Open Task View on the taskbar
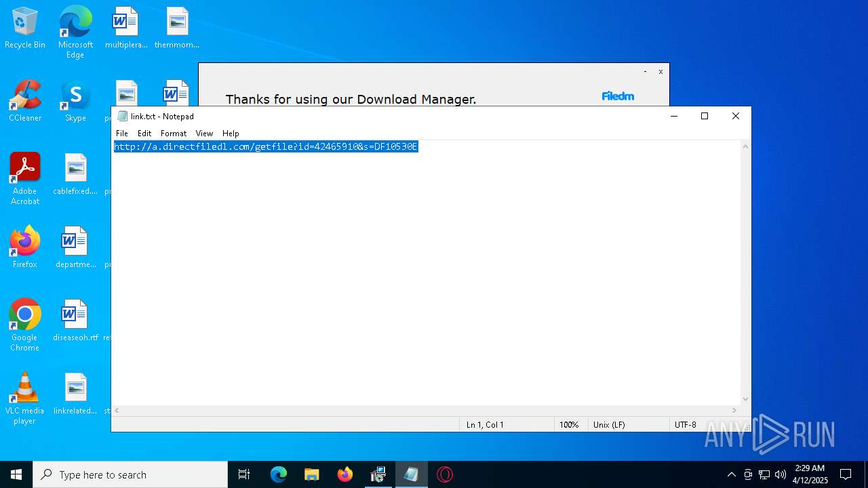 pos(244,474)
